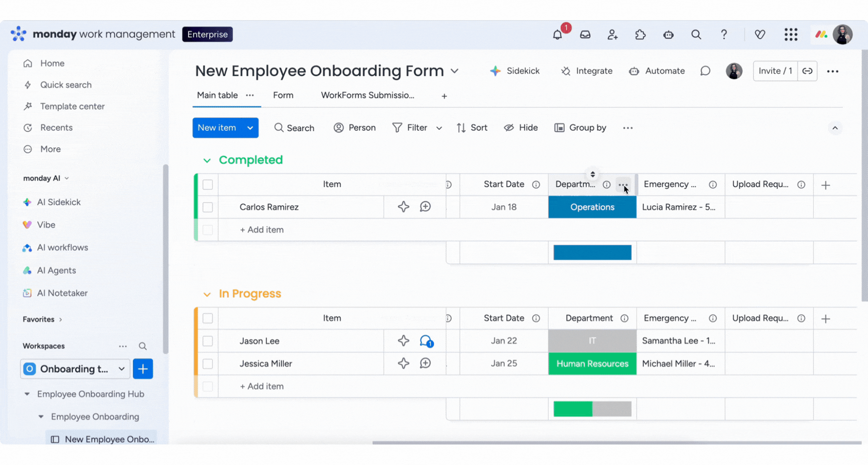
Task: Open the WorkForms Submissions tab
Action: point(367,95)
